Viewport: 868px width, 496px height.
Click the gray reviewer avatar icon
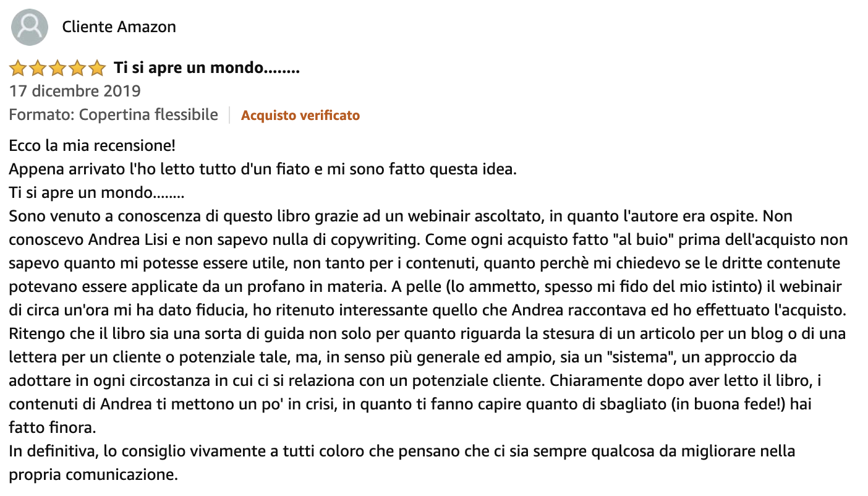point(30,27)
